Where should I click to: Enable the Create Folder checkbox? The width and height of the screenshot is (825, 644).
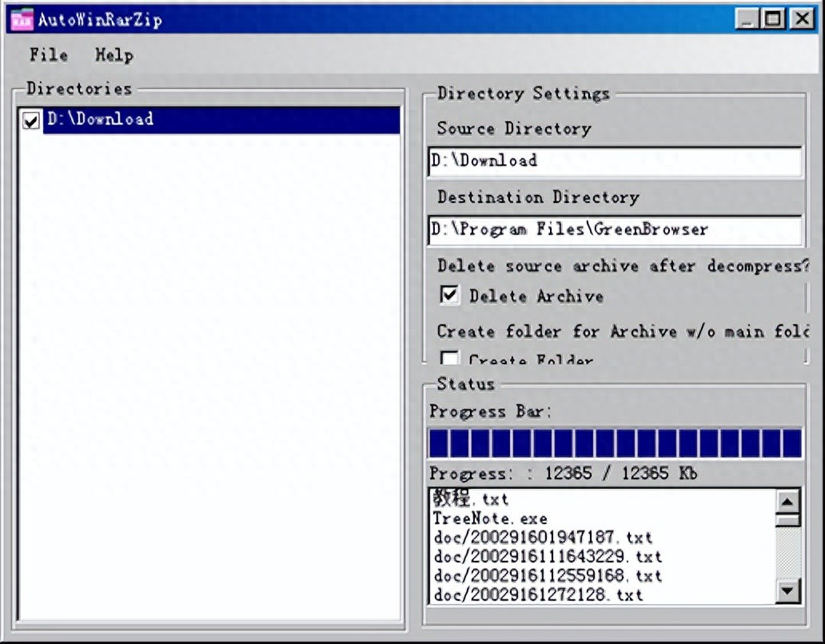coord(451,360)
